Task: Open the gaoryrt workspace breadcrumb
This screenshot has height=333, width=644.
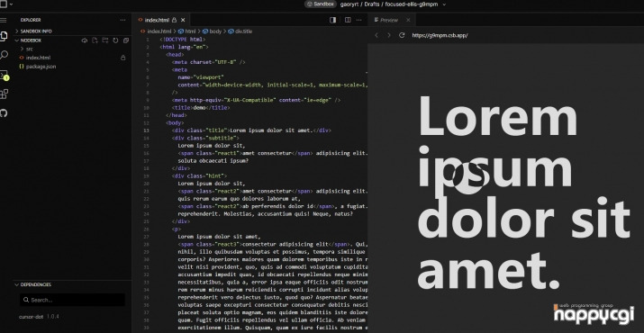Action: point(350,4)
